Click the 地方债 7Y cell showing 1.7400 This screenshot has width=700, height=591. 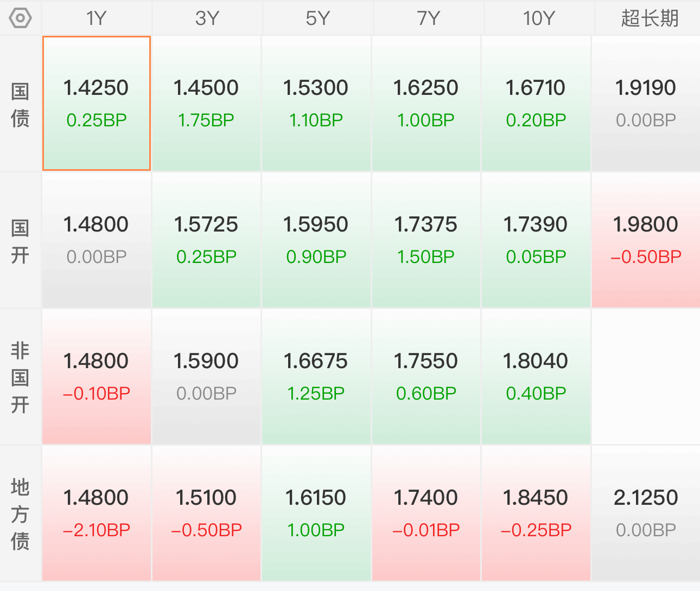426,513
